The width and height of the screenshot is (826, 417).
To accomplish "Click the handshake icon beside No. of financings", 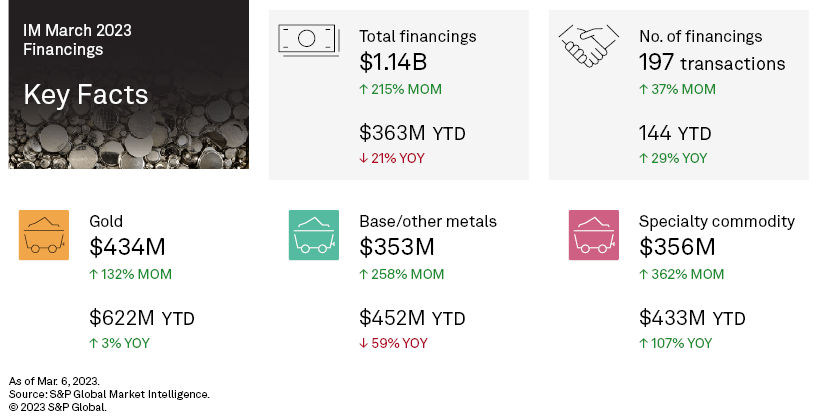I will tap(588, 44).
